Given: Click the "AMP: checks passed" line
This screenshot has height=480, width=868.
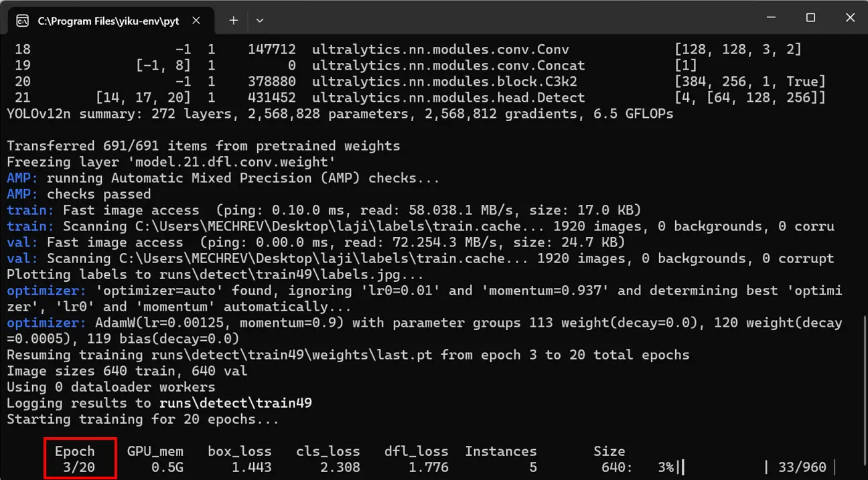Looking at the screenshot, I should (78, 194).
